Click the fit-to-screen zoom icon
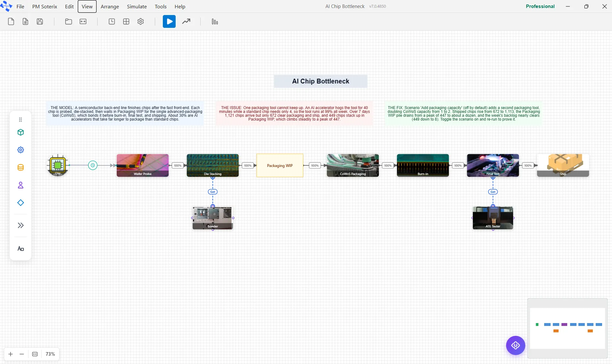This screenshot has height=364, width=612. point(35,354)
